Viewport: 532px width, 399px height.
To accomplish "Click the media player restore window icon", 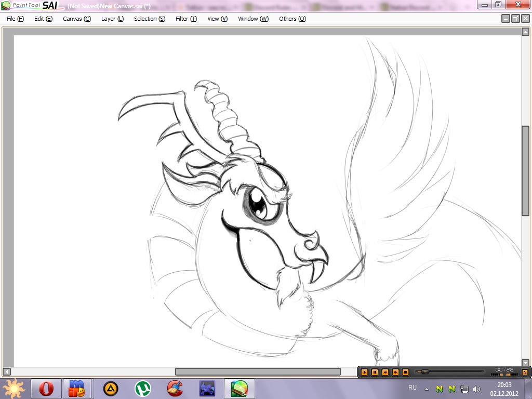I will click(525, 372).
